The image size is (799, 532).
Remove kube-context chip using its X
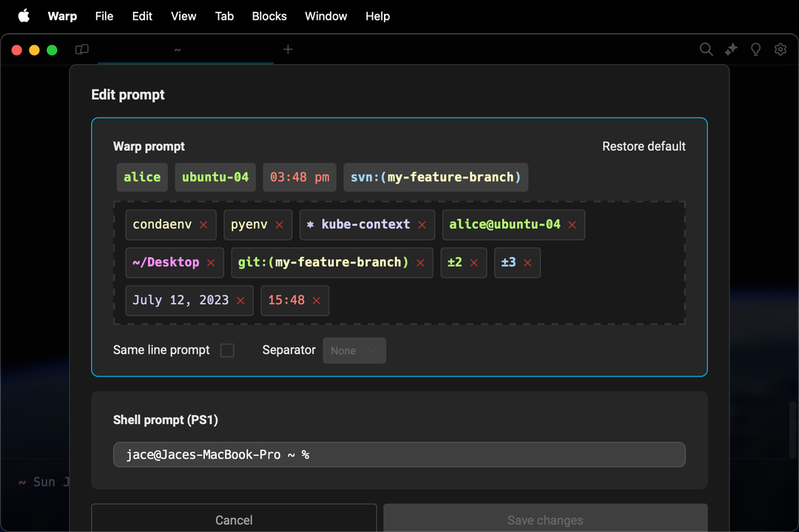(x=422, y=225)
